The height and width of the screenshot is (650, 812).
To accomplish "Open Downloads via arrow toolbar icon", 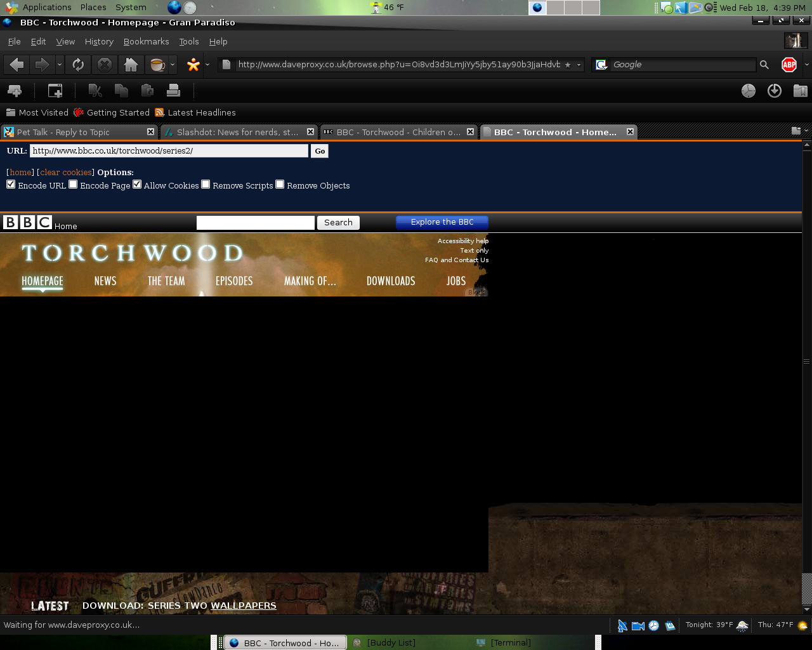I will coord(775,91).
